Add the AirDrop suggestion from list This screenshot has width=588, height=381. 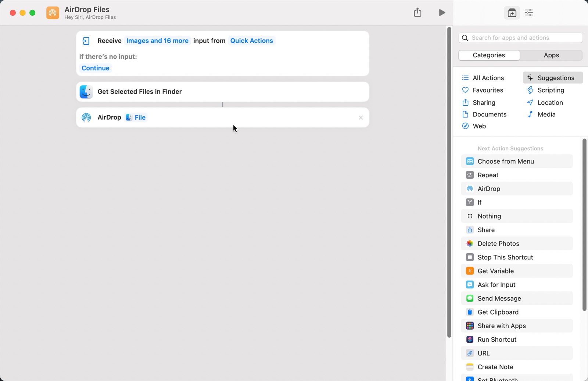tap(517, 189)
